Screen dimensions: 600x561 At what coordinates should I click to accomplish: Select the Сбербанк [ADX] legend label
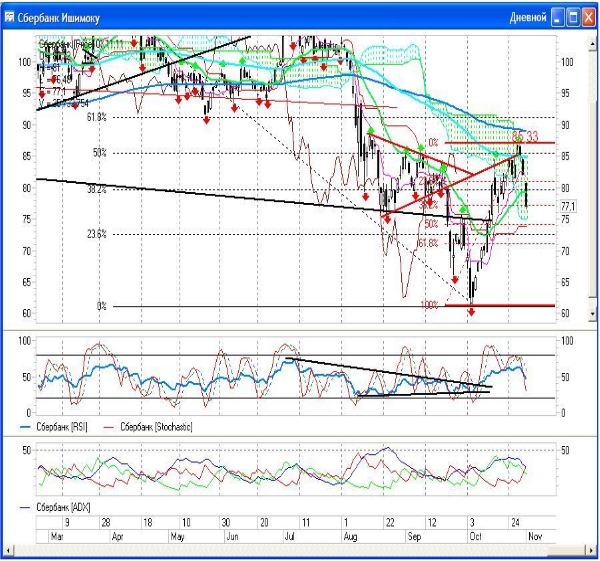pyautogui.click(x=63, y=507)
